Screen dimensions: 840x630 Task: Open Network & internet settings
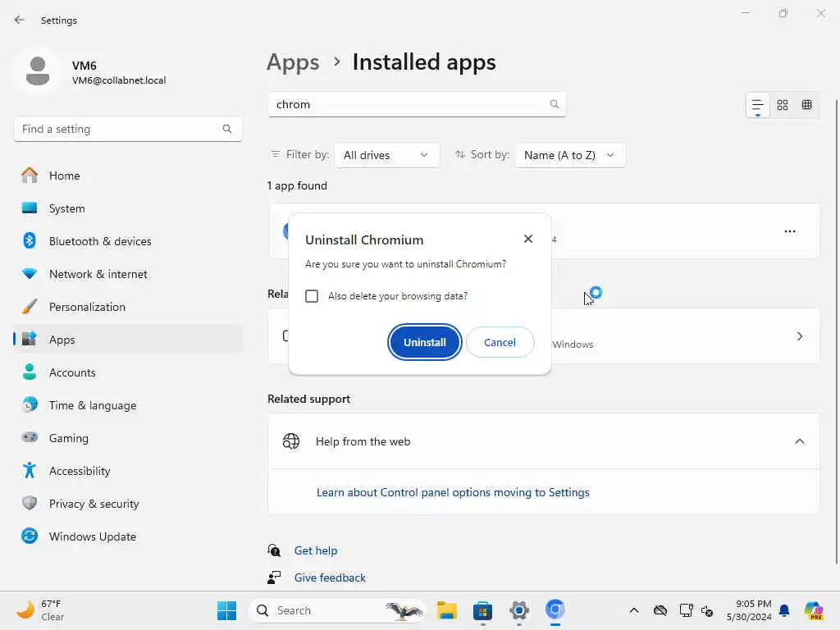[127, 274]
